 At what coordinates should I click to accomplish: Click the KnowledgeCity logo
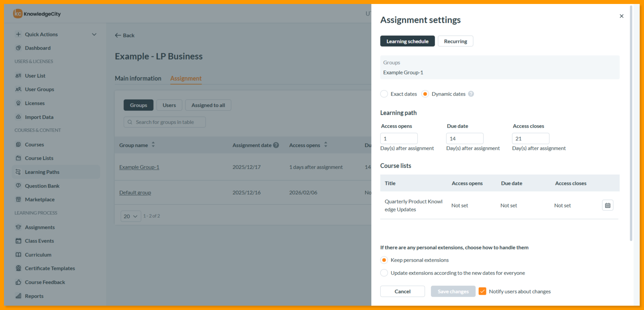coord(37,14)
